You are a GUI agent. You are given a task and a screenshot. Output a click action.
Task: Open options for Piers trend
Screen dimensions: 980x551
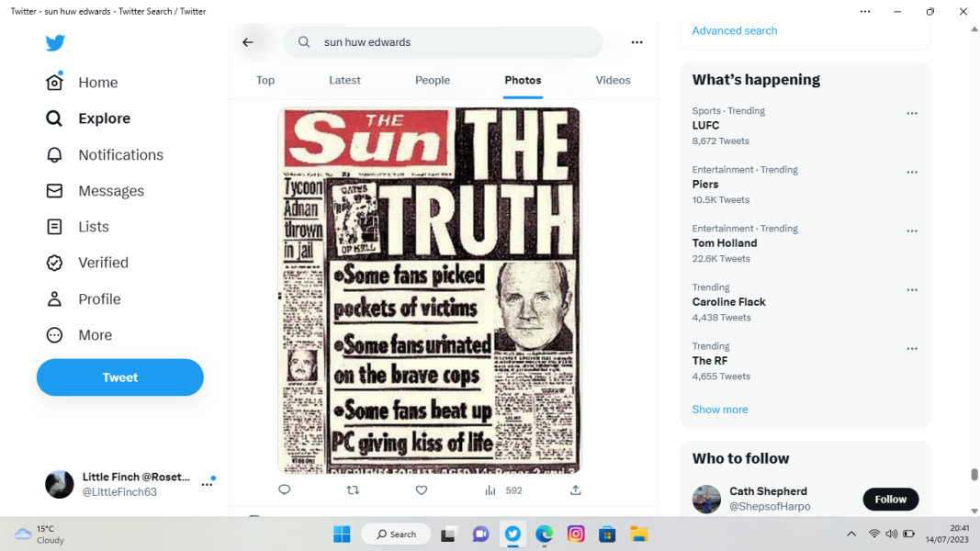pyautogui.click(x=912, y=172)
